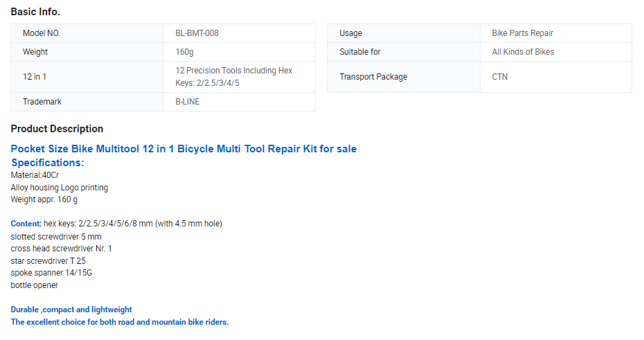
Task: Click the 12 Precision Tools description cell
Action: click(x=240, y=77)
